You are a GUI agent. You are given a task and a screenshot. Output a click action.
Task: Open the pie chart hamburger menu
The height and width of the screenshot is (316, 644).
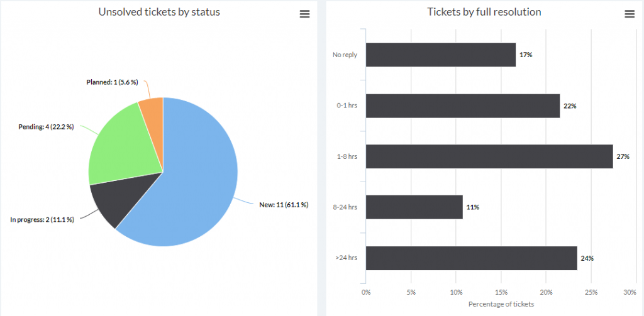[x=305, y=14]
